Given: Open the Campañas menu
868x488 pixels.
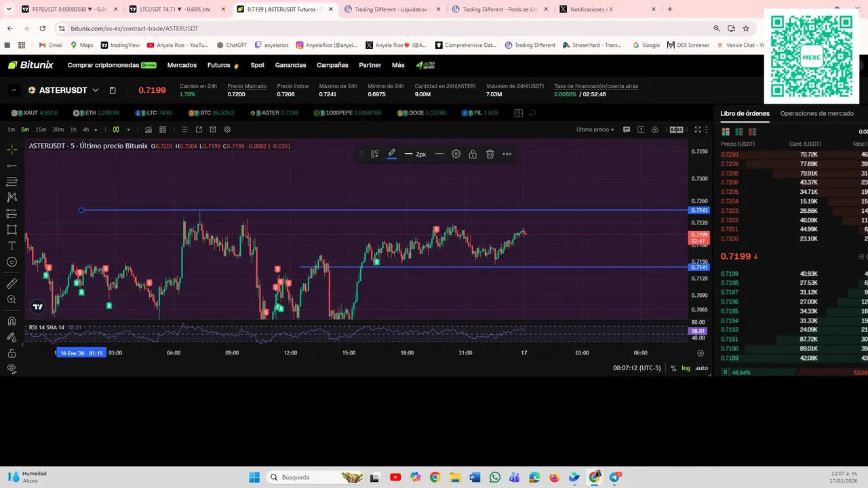Looking at the screenshot, I should (332, 65).
